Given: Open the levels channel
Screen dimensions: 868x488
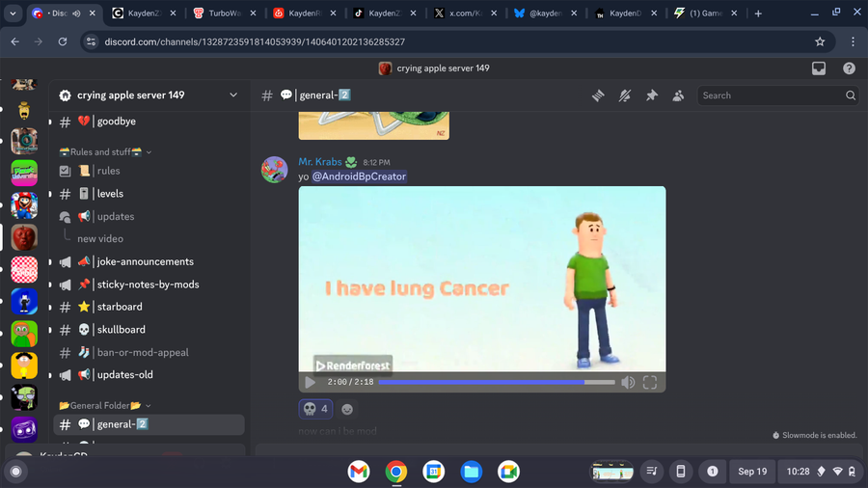Looking at the screenshot, I should (x=149, y=194).
